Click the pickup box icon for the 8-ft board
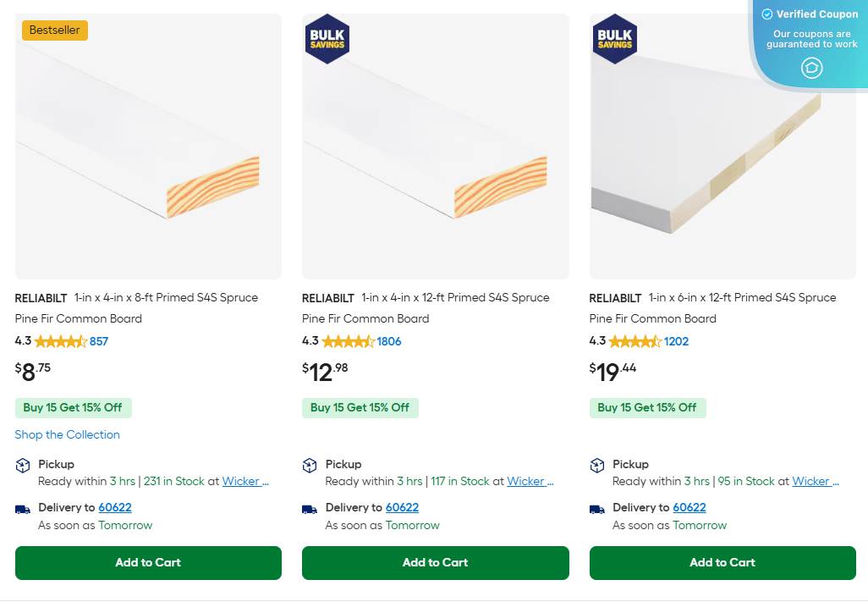Screen dimensions: 868x602 [x=23, y=464]
